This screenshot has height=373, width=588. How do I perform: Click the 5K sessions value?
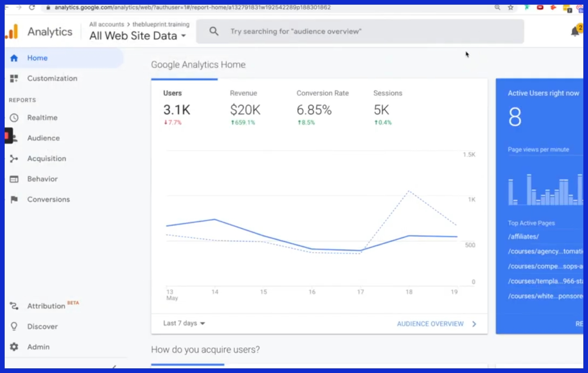(x=381, y=110)
